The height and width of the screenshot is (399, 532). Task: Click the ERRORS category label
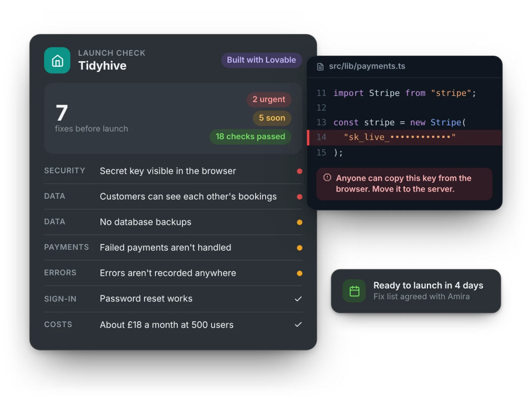pos(60,273)
